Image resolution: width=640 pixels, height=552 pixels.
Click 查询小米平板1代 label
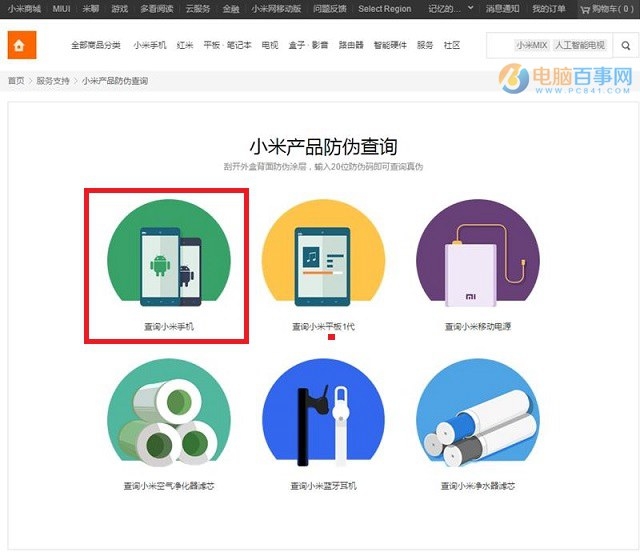(x=323, y=327)
